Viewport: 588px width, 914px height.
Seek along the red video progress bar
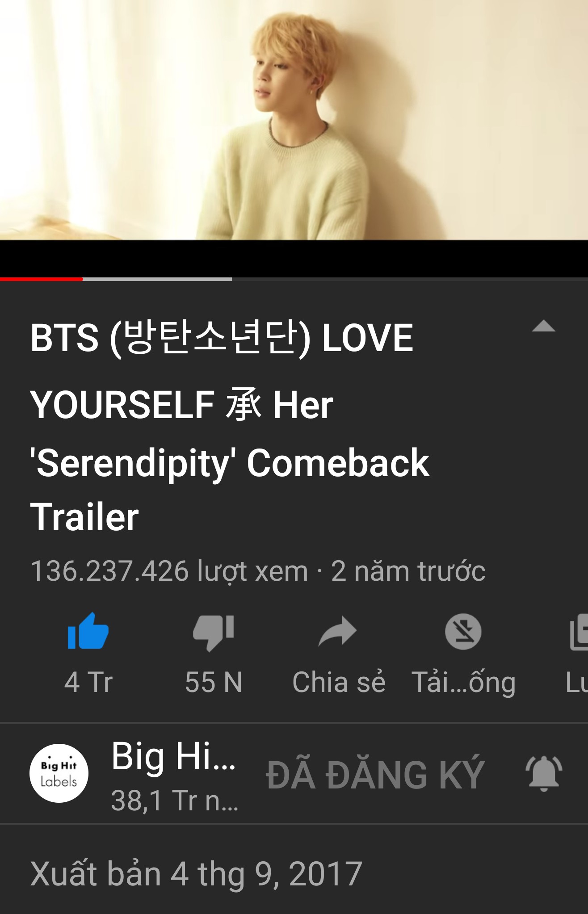(x=294, y=279)
